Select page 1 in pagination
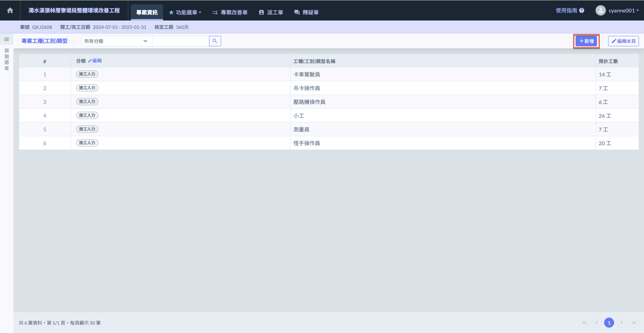This screenshot has width=644, height=333. [609, 323]
